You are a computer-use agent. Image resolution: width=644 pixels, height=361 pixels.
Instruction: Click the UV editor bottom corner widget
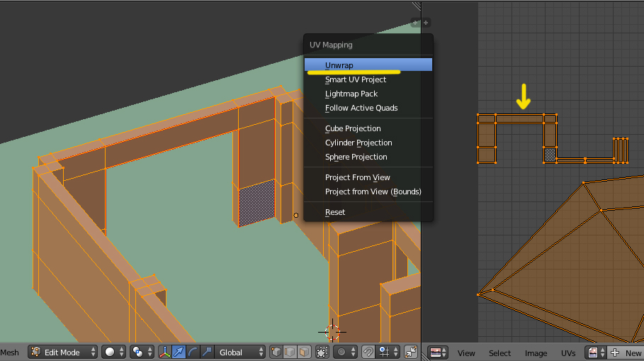pos(424,357)
